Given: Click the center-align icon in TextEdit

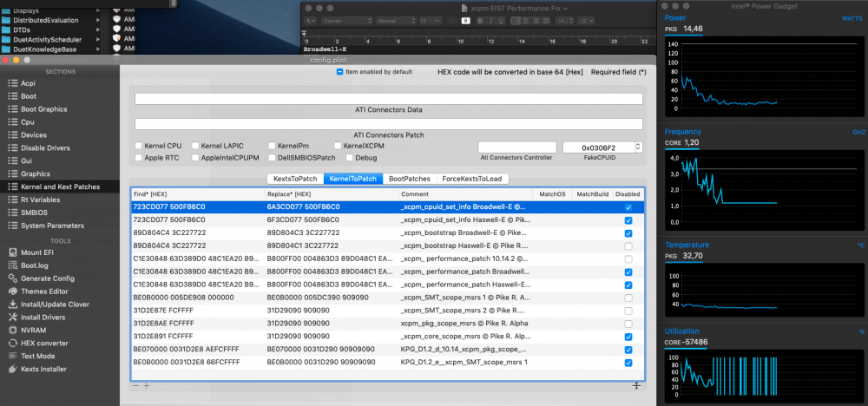Looking at the screenshot, I should [x=525, y=21].
